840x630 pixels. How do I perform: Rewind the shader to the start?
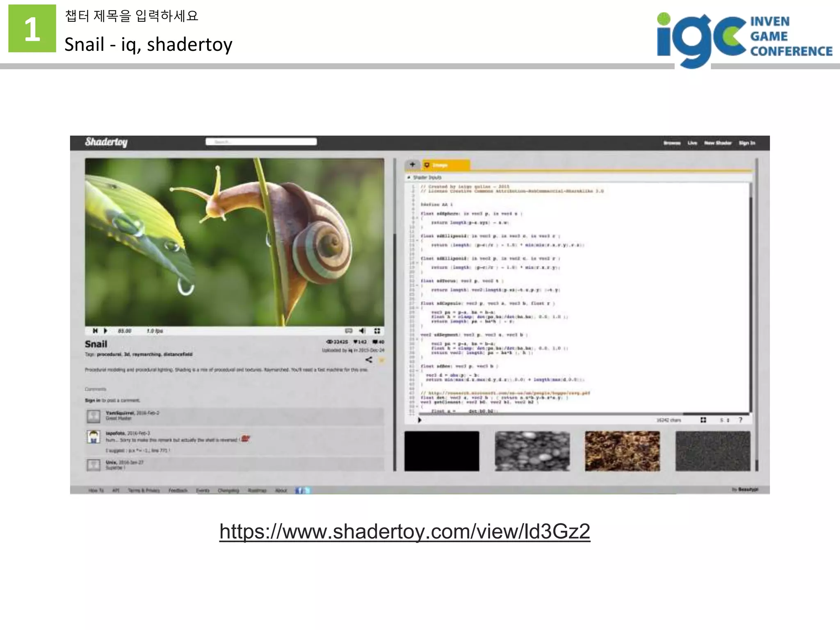(x=95, y=331)
